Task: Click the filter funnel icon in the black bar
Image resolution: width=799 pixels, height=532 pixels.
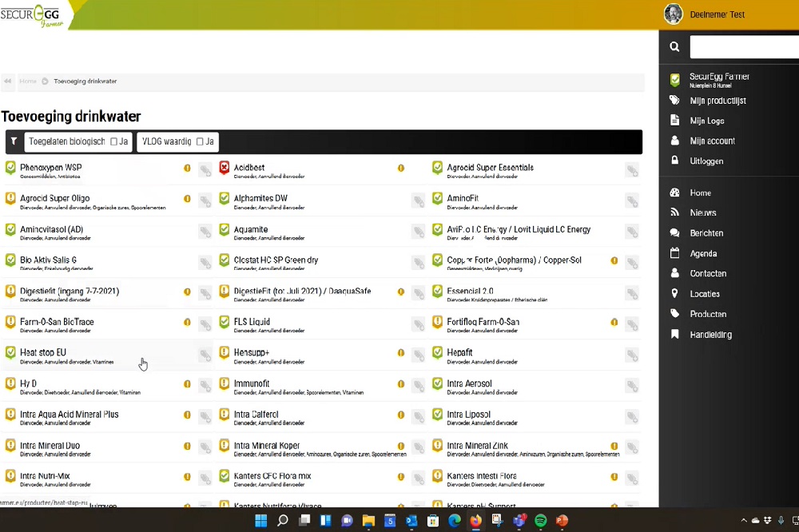Action: pos(14,141)
